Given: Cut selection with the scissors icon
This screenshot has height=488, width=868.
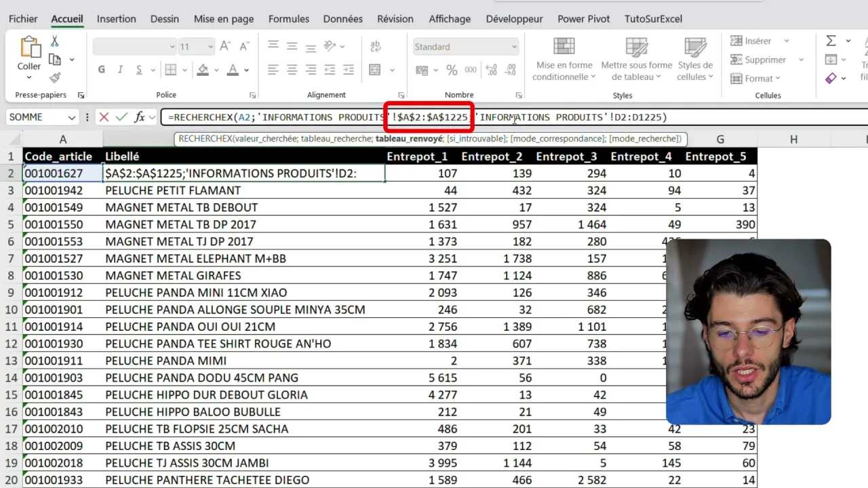Looking at the screenshot, I should coord(55,41).
